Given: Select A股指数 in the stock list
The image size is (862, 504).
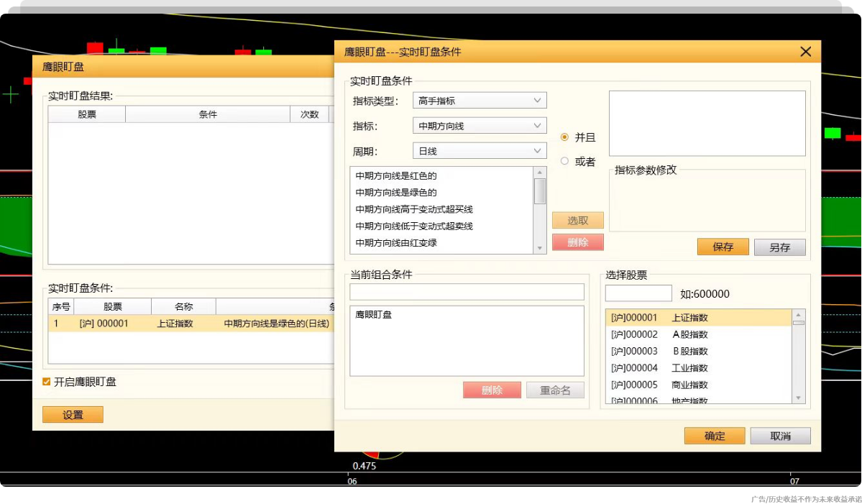Looking at the screenshot, I should pos(689,334).
